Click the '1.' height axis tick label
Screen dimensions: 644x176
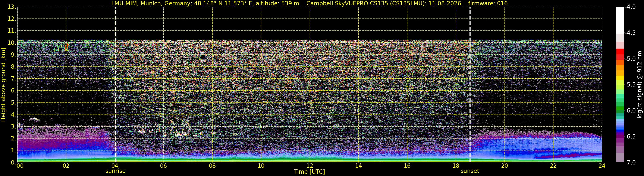coord(13,150)
